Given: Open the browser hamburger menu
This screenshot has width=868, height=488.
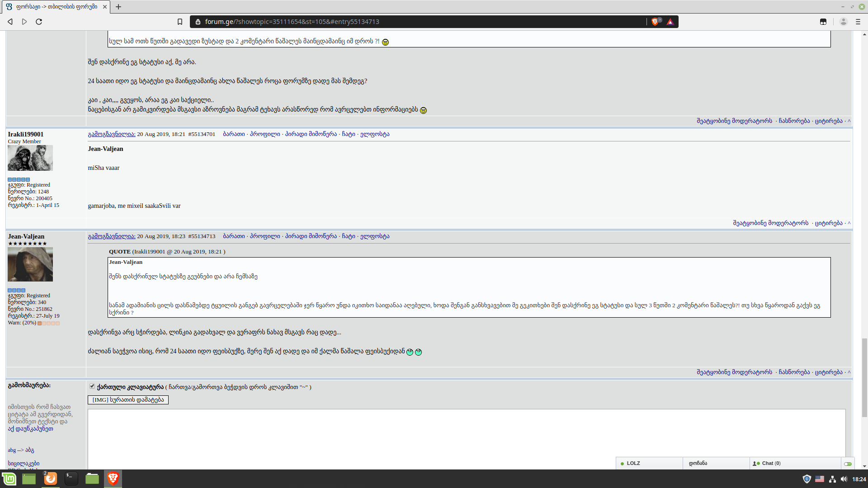Looking at the screenshot, I should click(858, 22).
